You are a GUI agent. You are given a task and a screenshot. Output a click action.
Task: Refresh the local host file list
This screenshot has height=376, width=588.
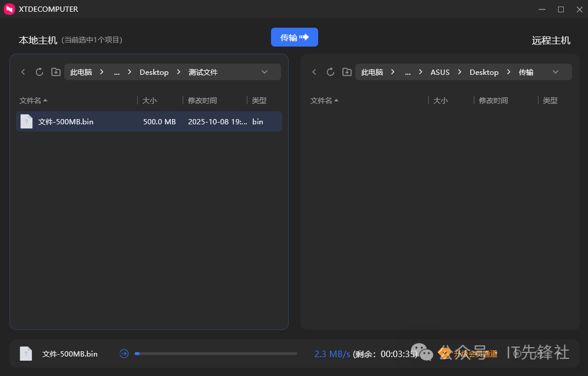(x=39, y=72)
